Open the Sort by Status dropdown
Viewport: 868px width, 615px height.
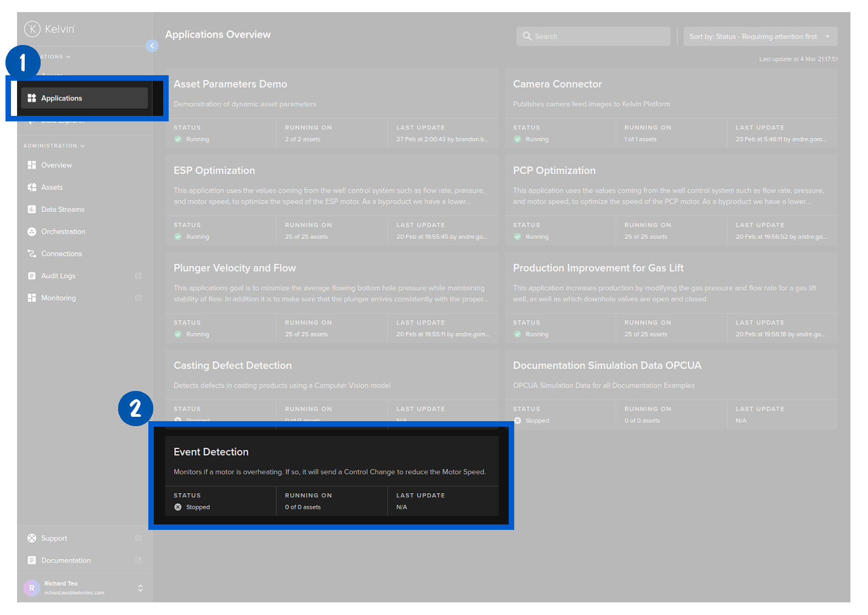tap(759, 37)
